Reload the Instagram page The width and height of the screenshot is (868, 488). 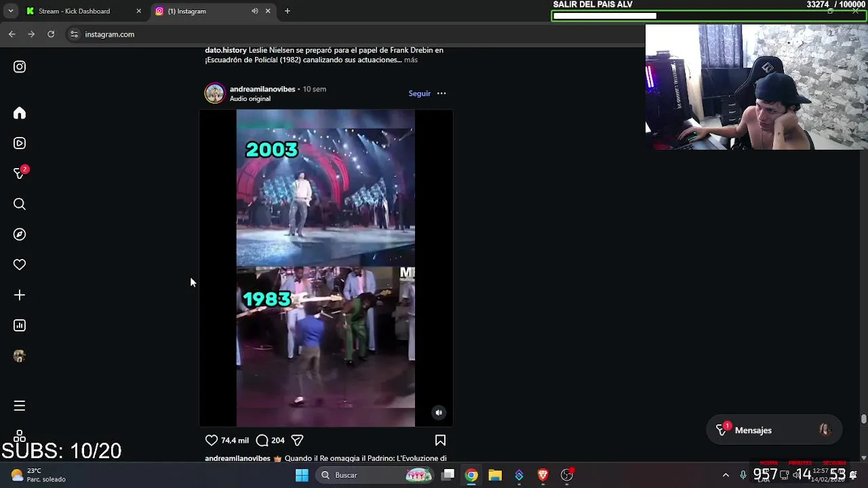pyautogui.click(x=51, y=34)
